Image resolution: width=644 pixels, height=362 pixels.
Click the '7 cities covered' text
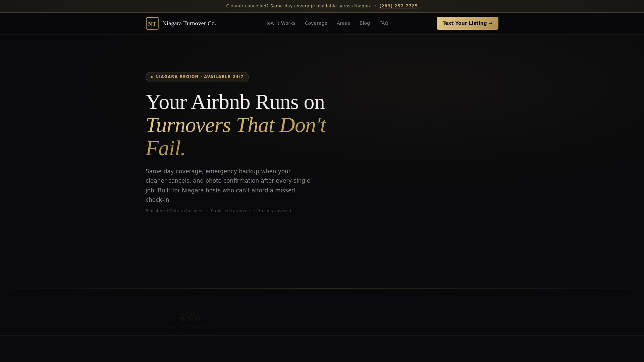(274, 211)
